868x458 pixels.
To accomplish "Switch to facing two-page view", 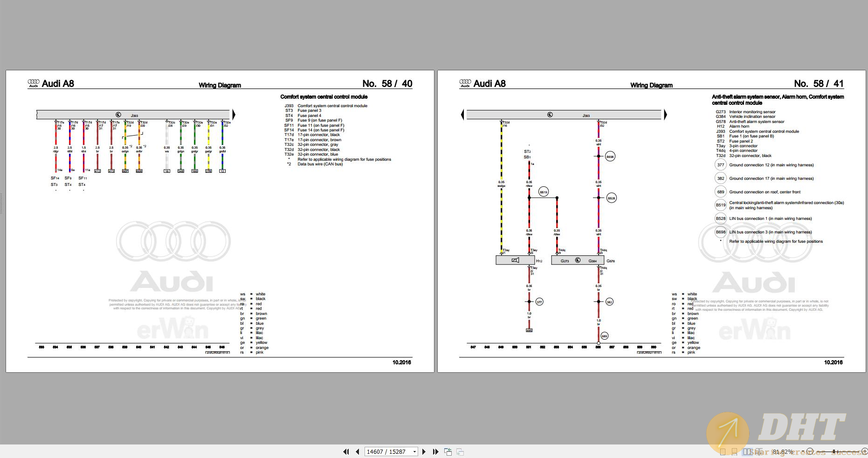I will point(747,451).
